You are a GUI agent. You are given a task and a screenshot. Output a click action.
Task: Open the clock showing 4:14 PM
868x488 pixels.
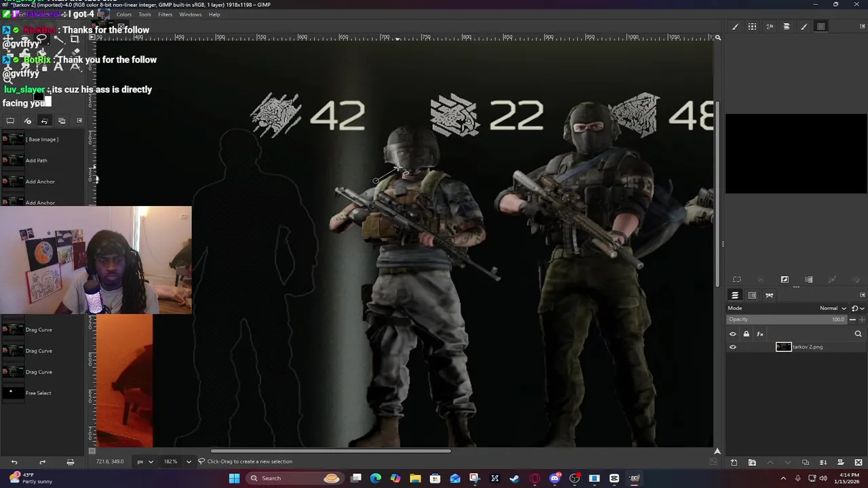(x=848, y=478)
